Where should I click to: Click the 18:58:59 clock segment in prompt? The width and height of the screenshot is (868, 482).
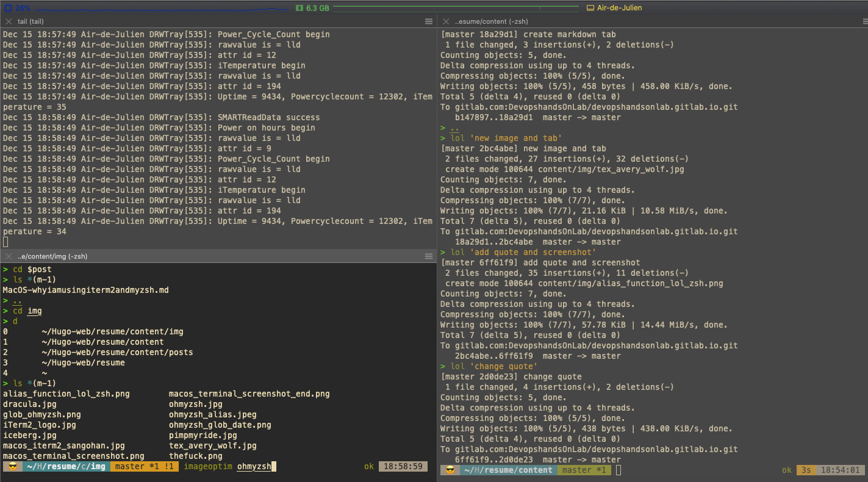[x=403, y=467]
